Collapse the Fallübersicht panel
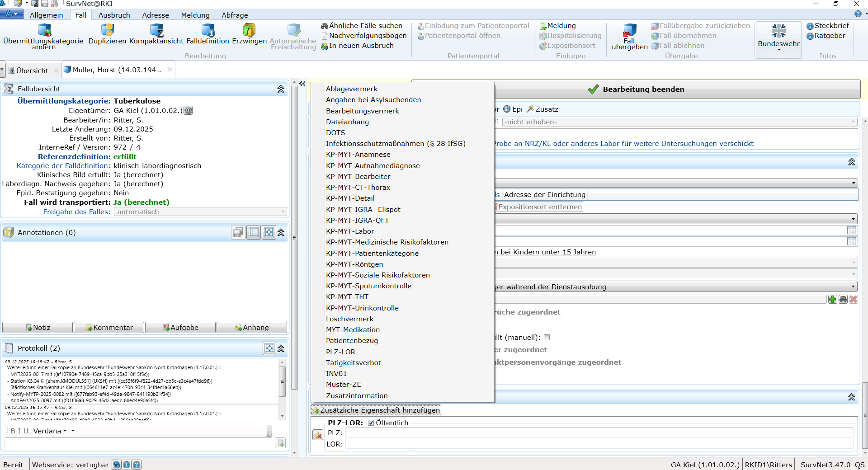Viewport: 868px width, 470px height. (281, 89)
